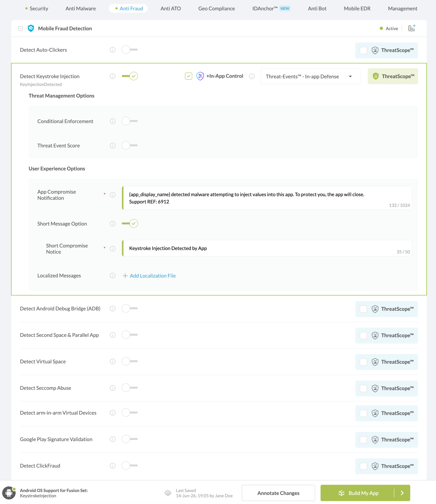Click ThreatScope shield icon in Auto-Clickers row
This screenshot has height=504, width=436.
[375, 50]
